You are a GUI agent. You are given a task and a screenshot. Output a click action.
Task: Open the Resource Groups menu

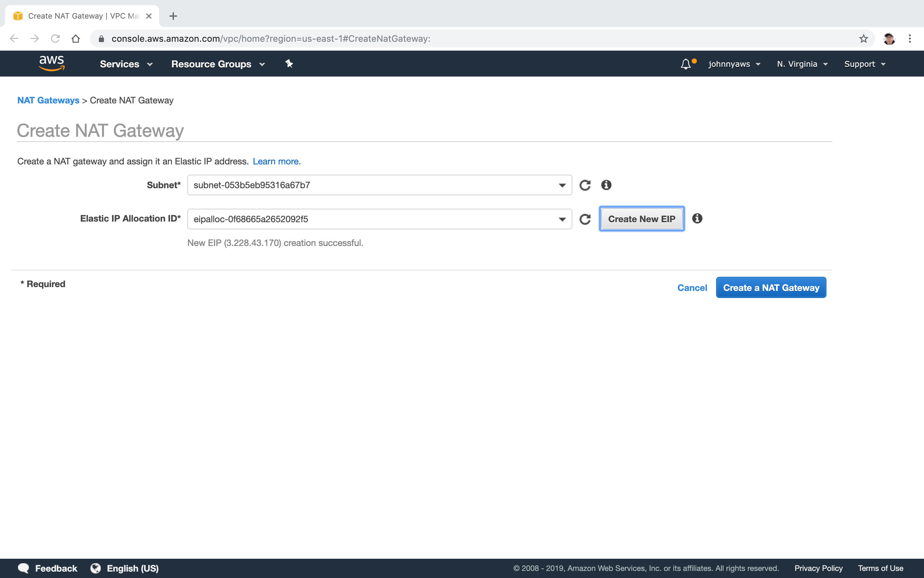click(218, 64)
